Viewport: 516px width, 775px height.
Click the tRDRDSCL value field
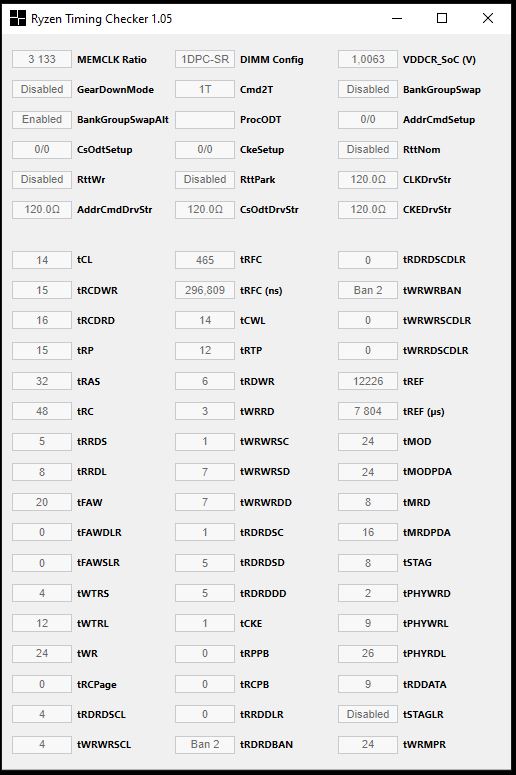(x=42, y=714)
